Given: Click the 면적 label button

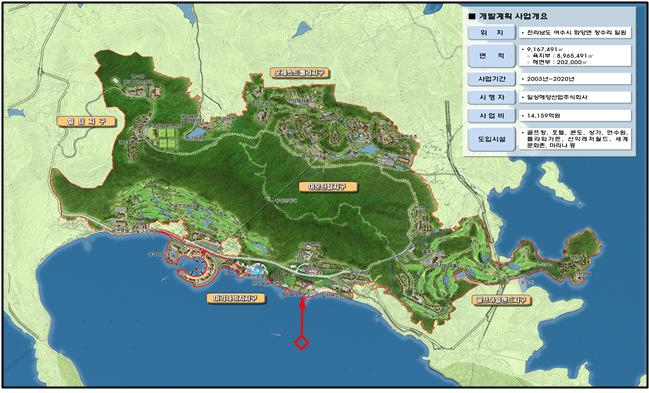Looking at the screenshot, I should [492, 55].
